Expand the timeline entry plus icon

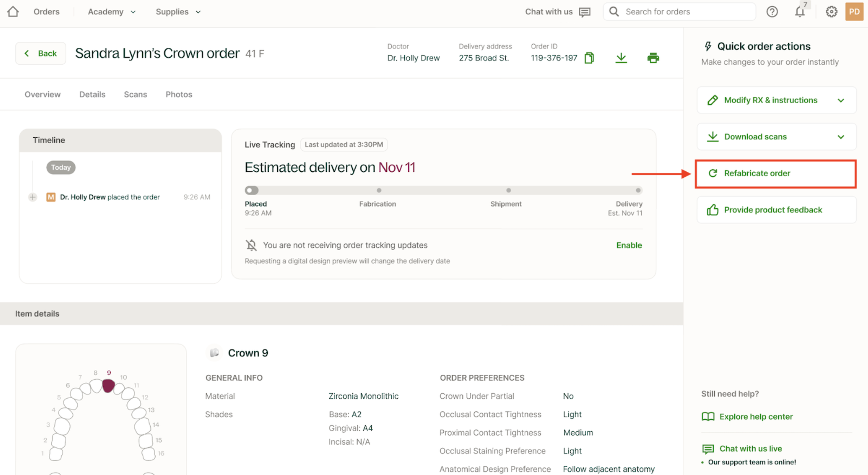(x=33, y=197)
